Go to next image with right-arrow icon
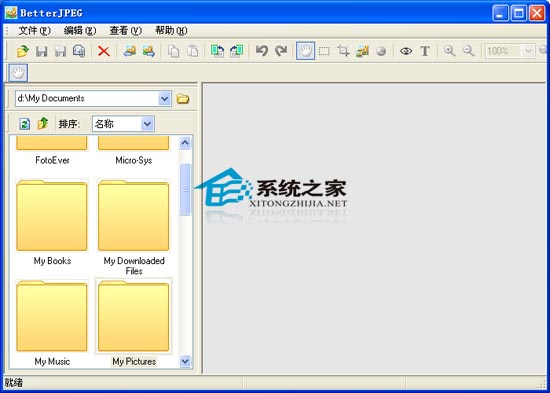 [149, 51]
